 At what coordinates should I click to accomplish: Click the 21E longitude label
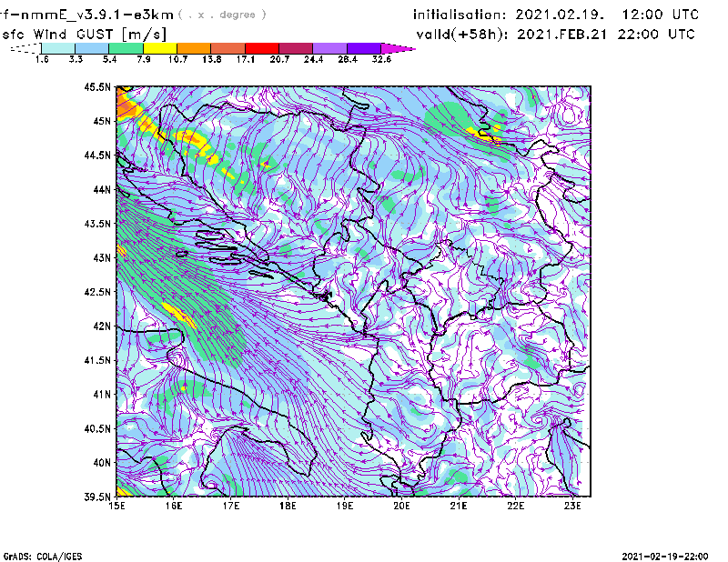(x=459, y=506)
